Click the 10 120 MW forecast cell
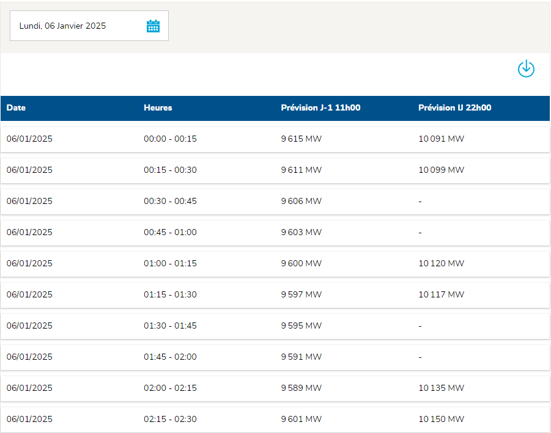This screenshot has width=551, height=433. coord(441,263)
